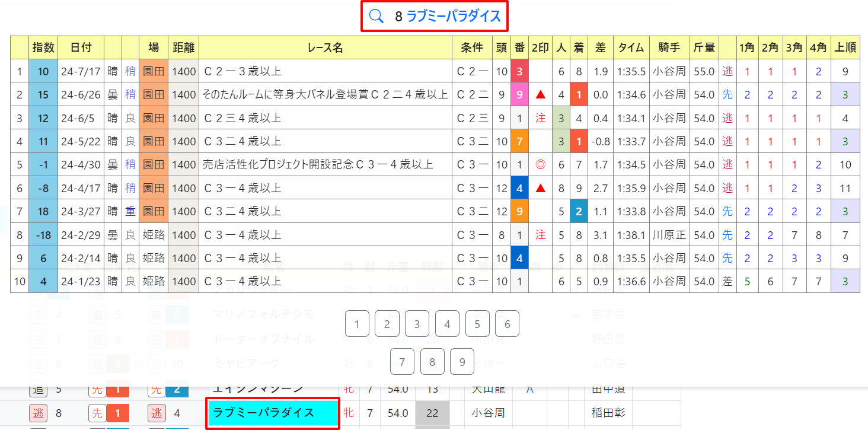Click the ◎ mark on 24-4/30 row
The height and width of the screenshot is (430, 868).
coord(540,164)
